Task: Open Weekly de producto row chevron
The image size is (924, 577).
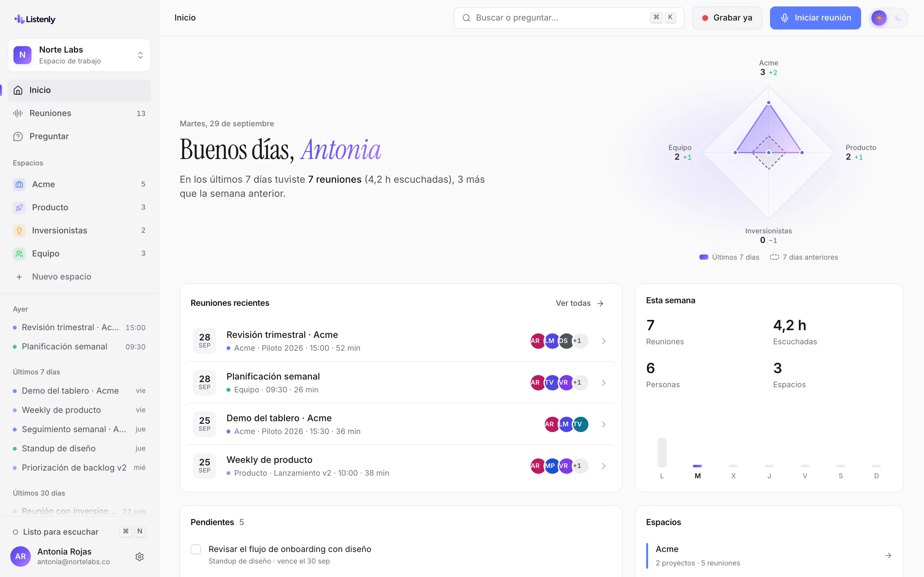Action: click(604, 465)
